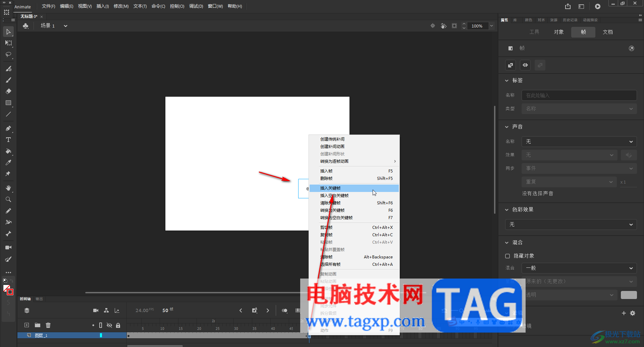The image size is (644, 347).
Task: Create a new layer folder
Action: [x=38, y=325]
